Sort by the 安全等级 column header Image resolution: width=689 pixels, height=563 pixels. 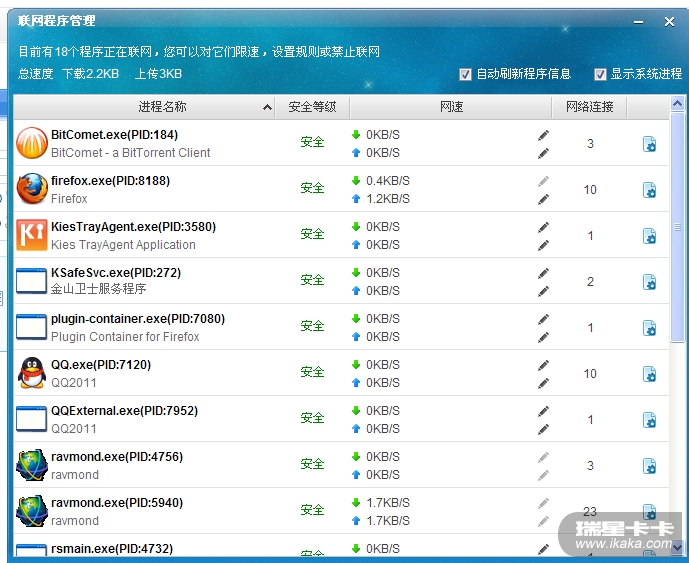(312, 107)
